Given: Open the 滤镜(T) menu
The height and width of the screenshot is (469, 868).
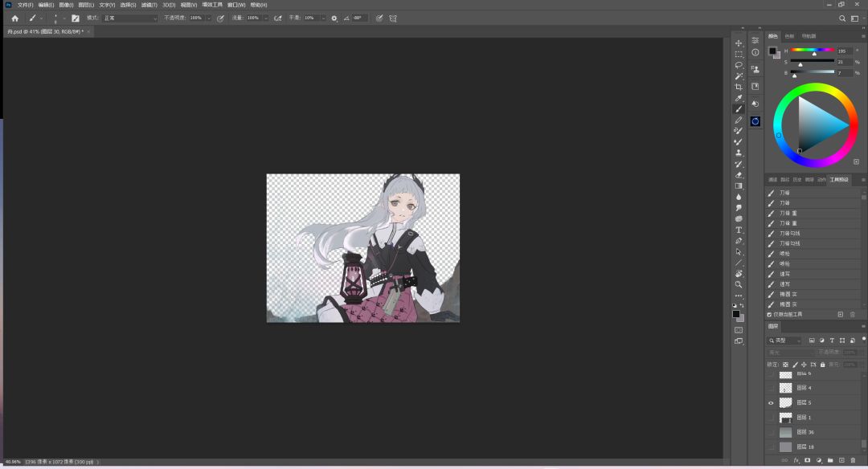Looking at the screenshot, I should (148, 5).
